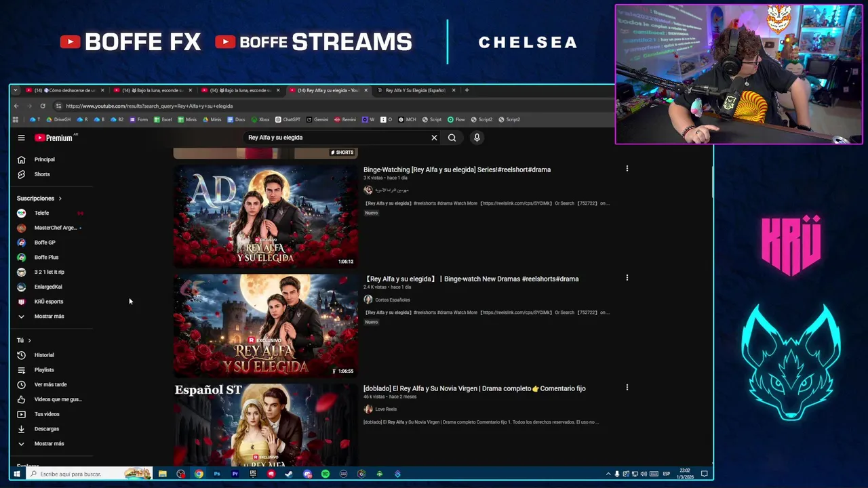The image size is (868, 488).
Task: Close the 'Rey Alfa y su elegida - YouTube' tab
Action: click(366, 90)
